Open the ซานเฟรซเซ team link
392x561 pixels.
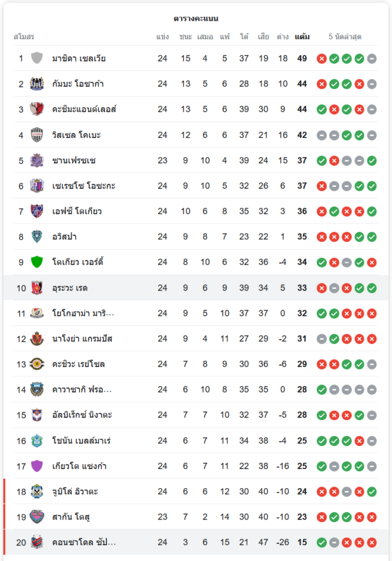(x=73, y=160)
